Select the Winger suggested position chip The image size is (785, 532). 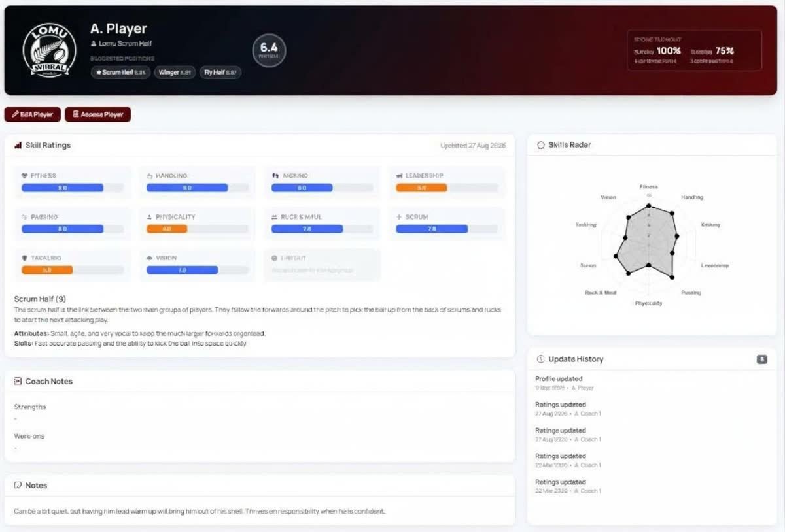point(174,73)
